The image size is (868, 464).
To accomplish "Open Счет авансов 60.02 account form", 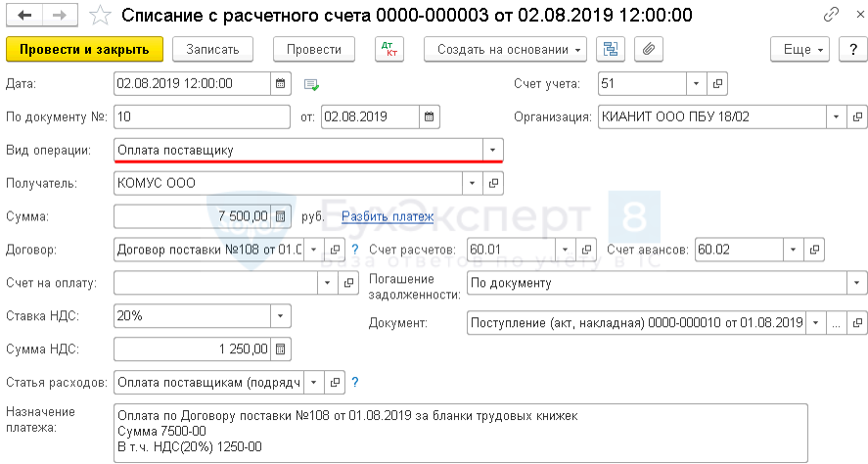I will tap(814, 250).
